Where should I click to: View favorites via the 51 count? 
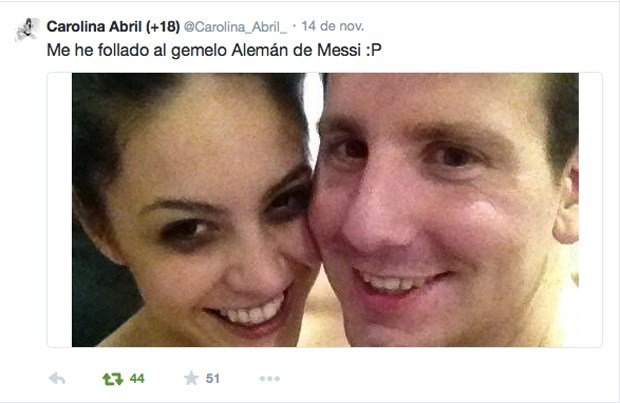(212, 378)
